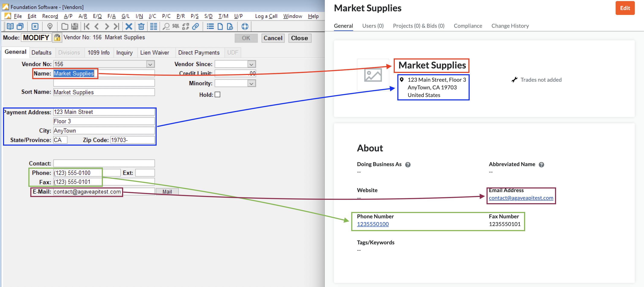Viewport: 644px width, 287px height.
Task: Click the open folder toolbar icon
Action: (x=65, y=26)
